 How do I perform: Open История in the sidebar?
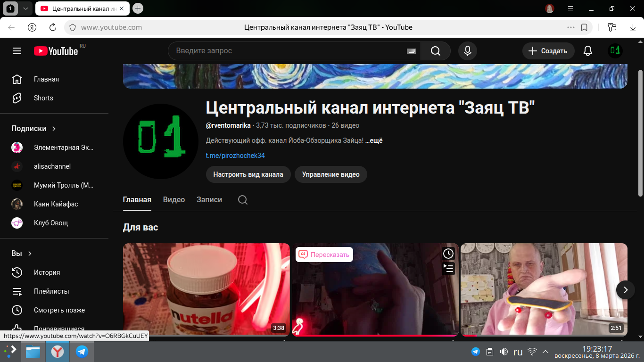click(x=54, y=272)
